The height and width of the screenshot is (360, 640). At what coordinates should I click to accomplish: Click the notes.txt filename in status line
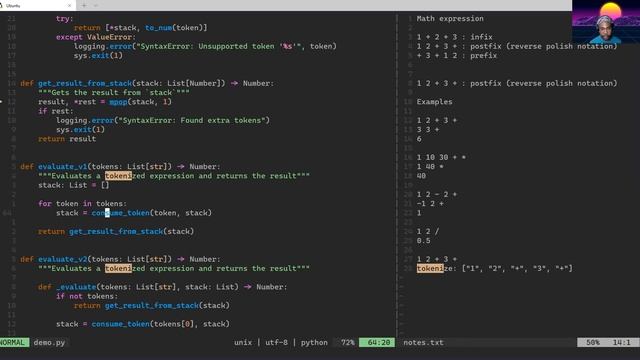pyautogui.click(x=423, y=342)
